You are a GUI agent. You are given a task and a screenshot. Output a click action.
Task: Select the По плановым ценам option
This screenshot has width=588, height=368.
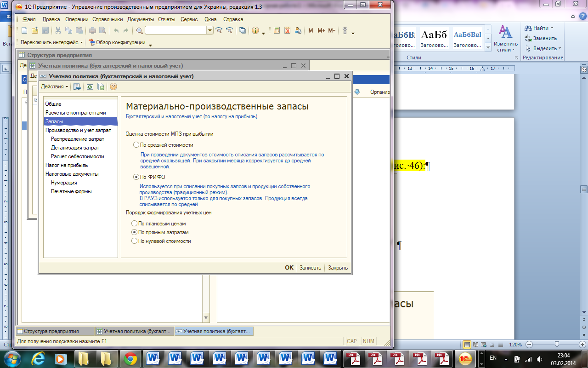click(134, 224)
